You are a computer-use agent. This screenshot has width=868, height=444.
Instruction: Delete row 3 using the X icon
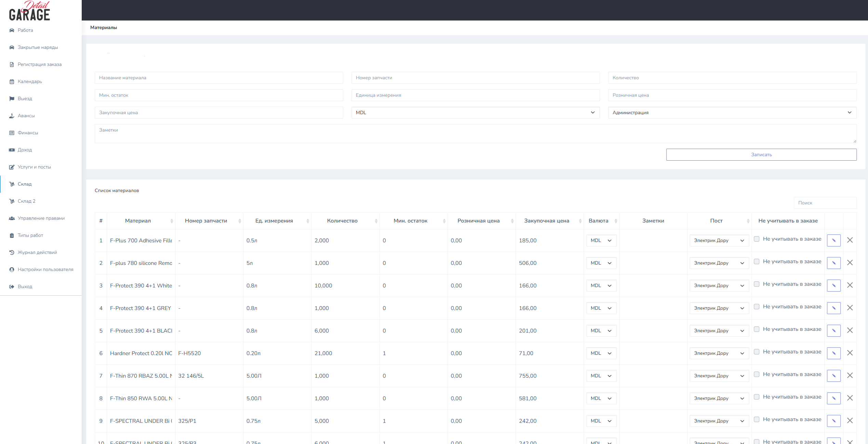pyautogui.click(x=850, y=285)
